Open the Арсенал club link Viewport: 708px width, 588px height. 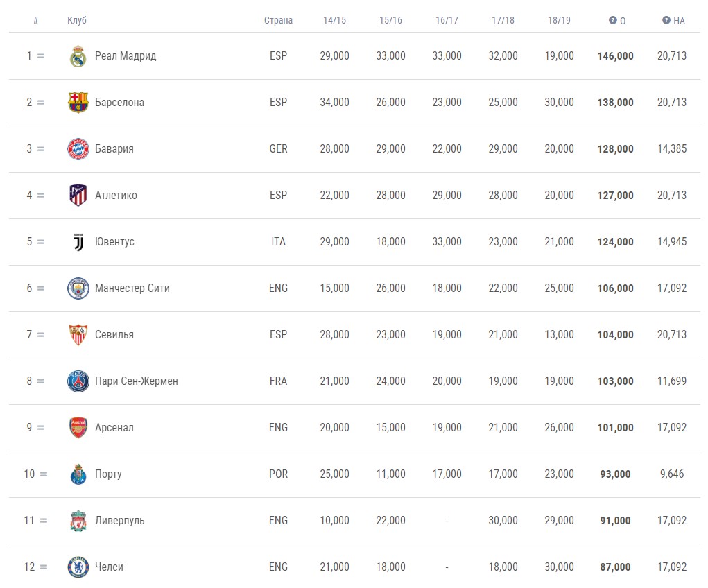(x=114, y=428)
